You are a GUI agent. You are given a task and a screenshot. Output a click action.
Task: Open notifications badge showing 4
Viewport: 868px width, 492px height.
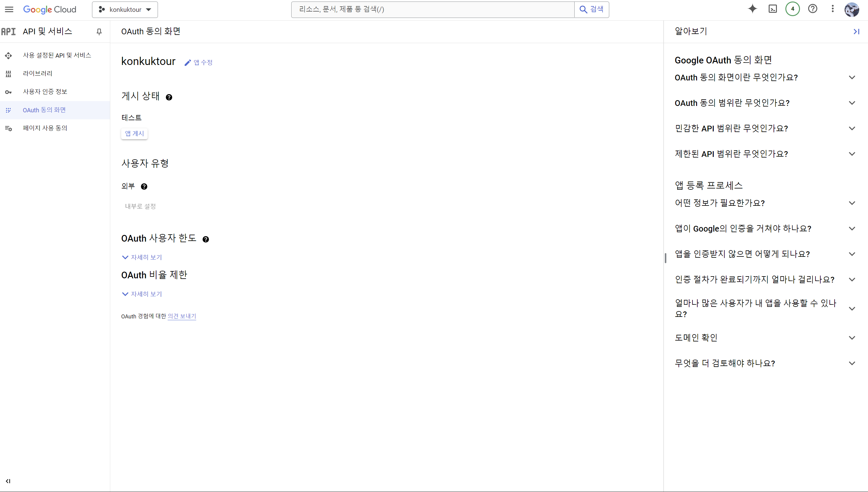click(792, 9)
